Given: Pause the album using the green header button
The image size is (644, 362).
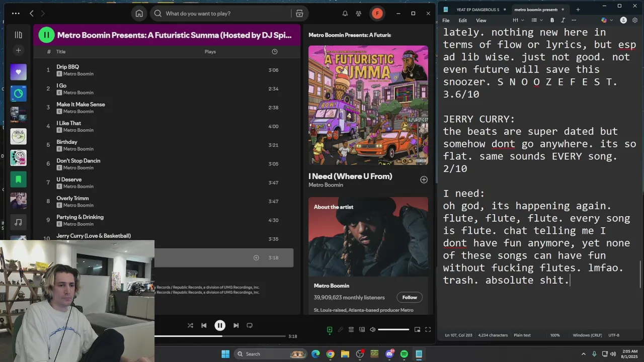Looking at the screenshot, I should [46, 35].
